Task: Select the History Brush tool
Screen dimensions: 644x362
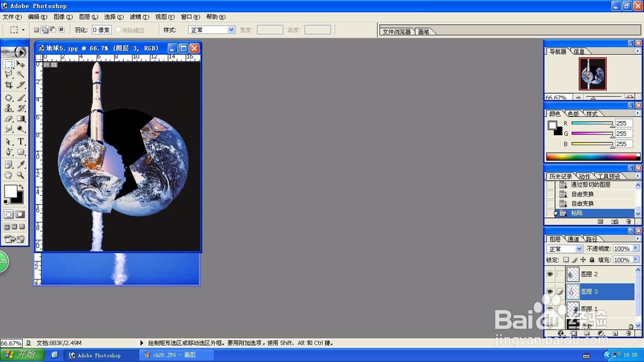Action: pyautogui.click(x=21, y=108)
